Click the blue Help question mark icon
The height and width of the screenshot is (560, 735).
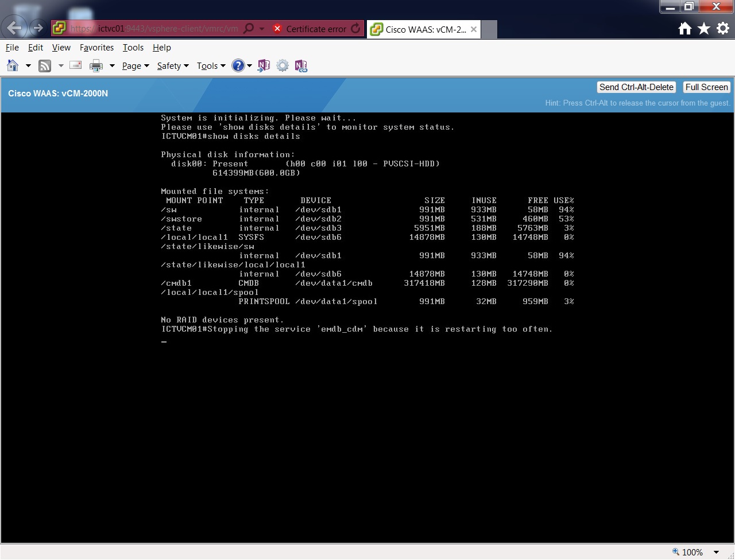tap(238, 65)
